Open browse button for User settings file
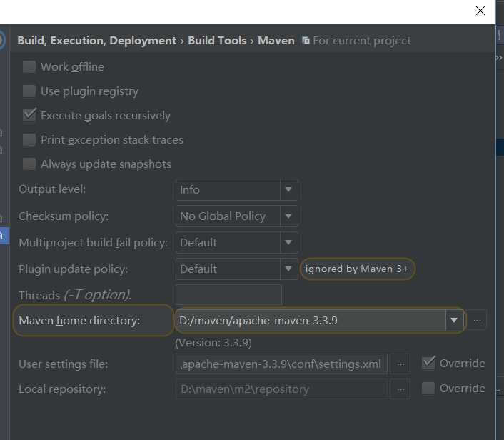 point(400,364)
